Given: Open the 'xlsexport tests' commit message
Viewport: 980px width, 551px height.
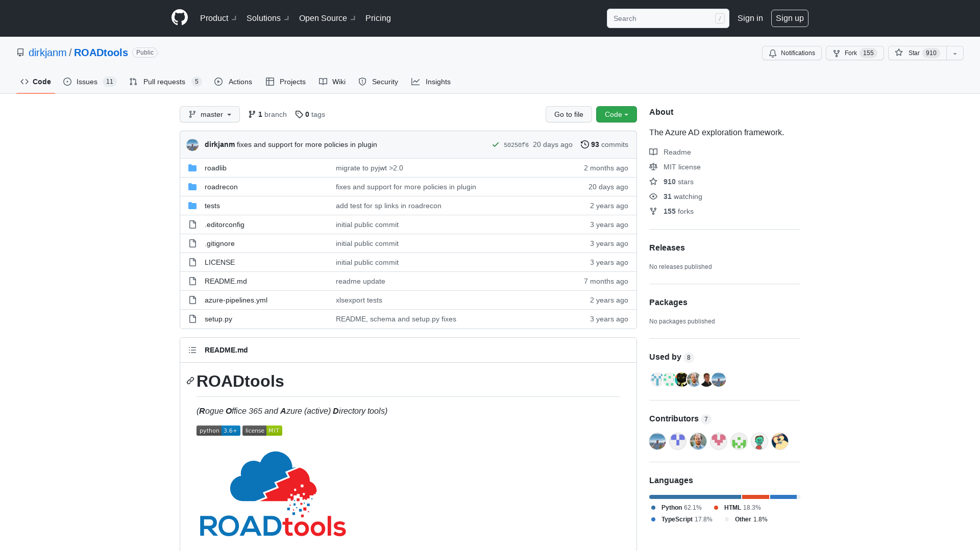Looking at the screenshot, I should click(x=359, y=300).
